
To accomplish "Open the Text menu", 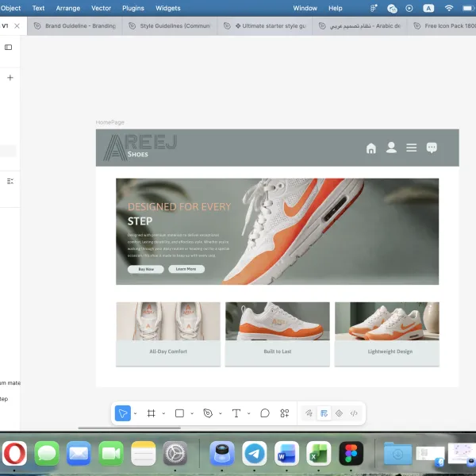I will [x=38, y=8].
